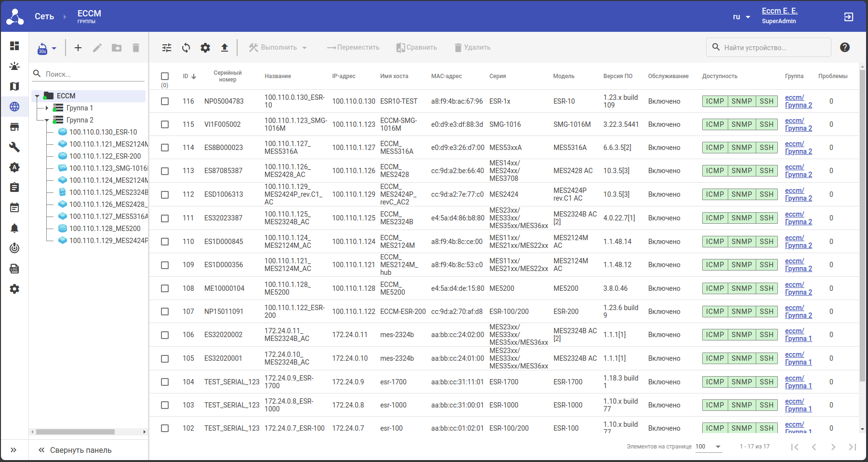Click the Проблемы column header
Viewport: 868px width, 462px height.
click(833, 76)
